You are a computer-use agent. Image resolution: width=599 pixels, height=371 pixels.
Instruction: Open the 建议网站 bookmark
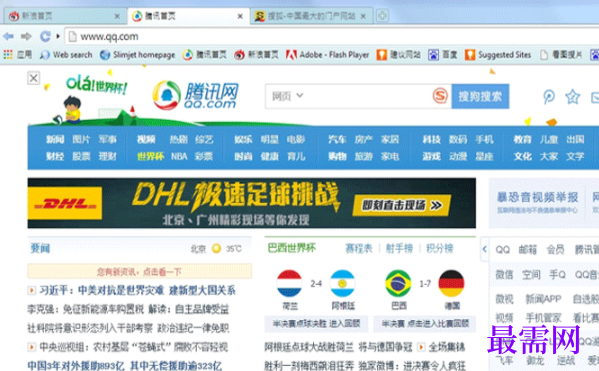click(398, 55)
